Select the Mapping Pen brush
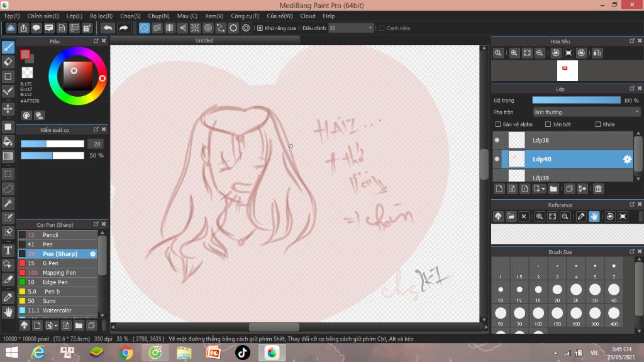This screenshot has height=362, width=644. [57, 273]
